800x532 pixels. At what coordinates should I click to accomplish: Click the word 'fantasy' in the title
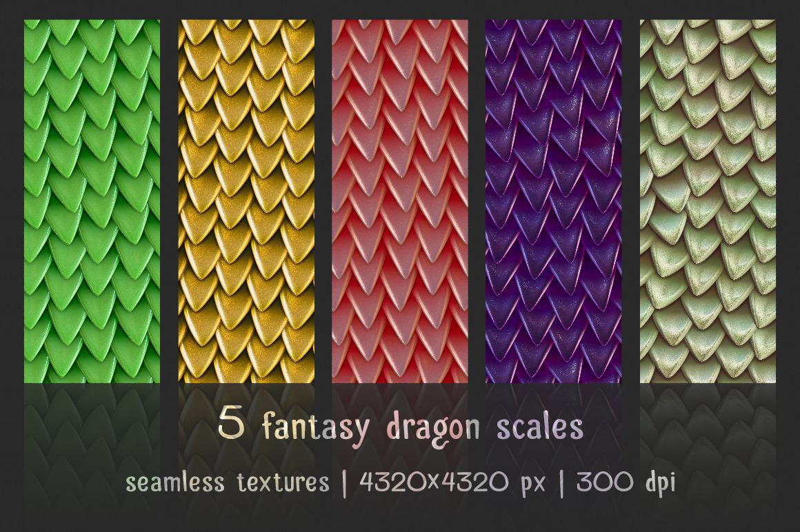[317, 427]
